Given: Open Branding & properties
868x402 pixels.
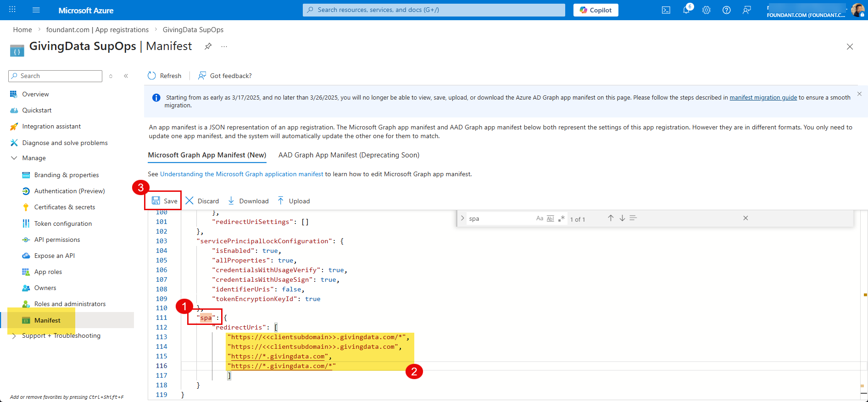Looking at the screenshot, I should coord(67,175).
